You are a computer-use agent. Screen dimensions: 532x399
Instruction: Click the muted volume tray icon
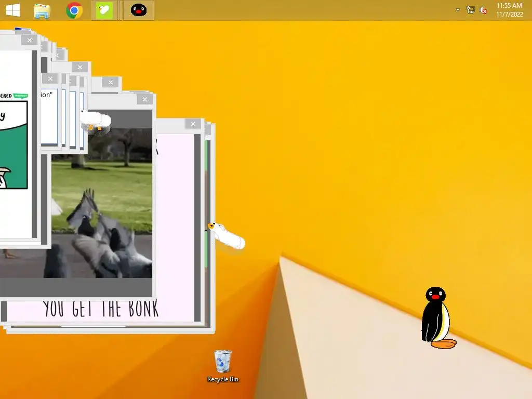click(x=483, y=10)
